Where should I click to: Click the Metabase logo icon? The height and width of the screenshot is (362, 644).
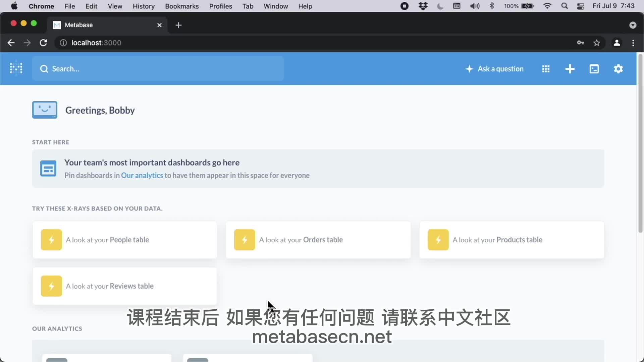pos(16,68)
